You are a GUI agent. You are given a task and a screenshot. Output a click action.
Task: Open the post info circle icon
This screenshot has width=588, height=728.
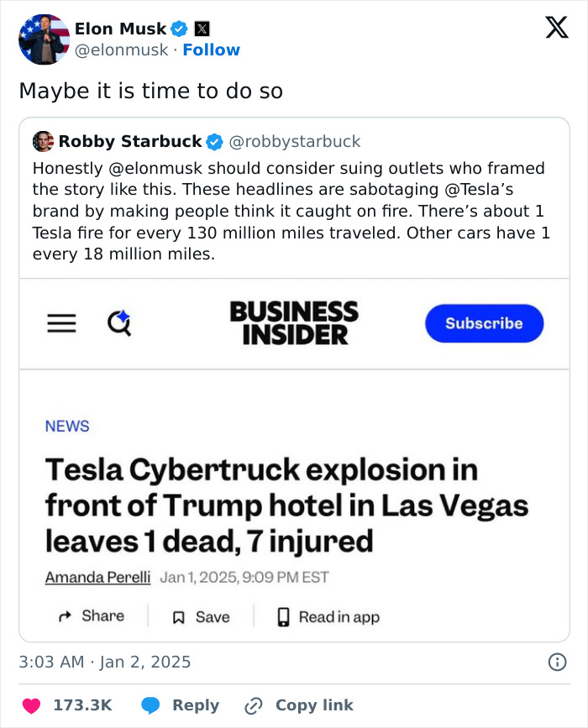point(556,663)
